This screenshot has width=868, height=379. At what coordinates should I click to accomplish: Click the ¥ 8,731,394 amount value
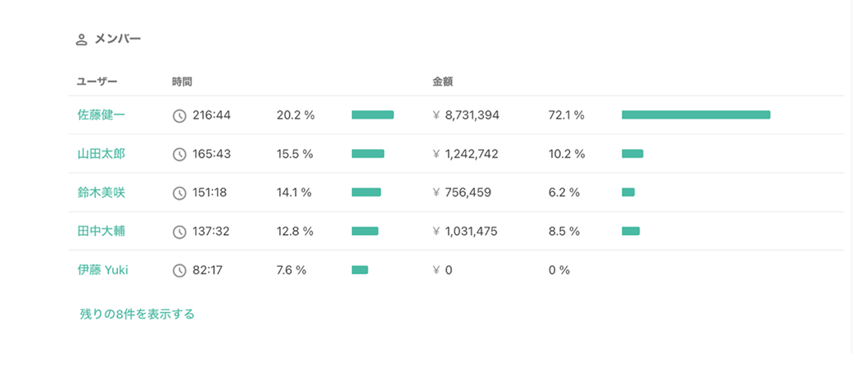click(471, 115)
